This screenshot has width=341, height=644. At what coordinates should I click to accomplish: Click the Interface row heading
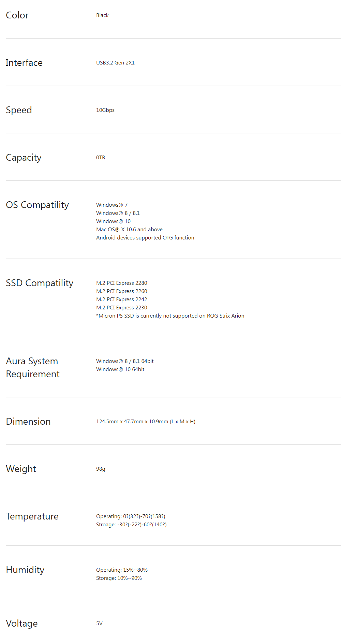[x=24, y=63]
